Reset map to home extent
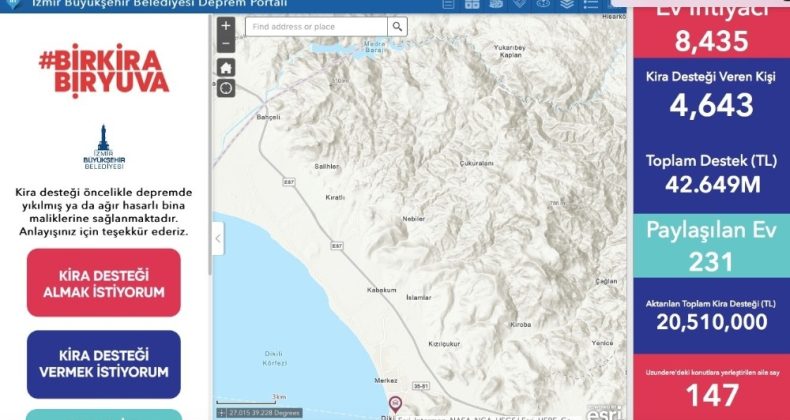Screen dimensions: 790x420 point(226,67)
